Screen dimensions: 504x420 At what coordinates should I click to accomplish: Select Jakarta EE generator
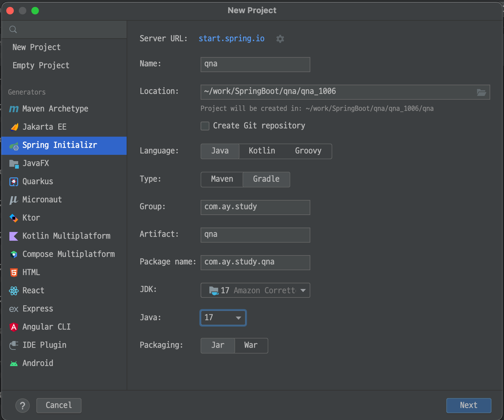click(x=64, y=127)
